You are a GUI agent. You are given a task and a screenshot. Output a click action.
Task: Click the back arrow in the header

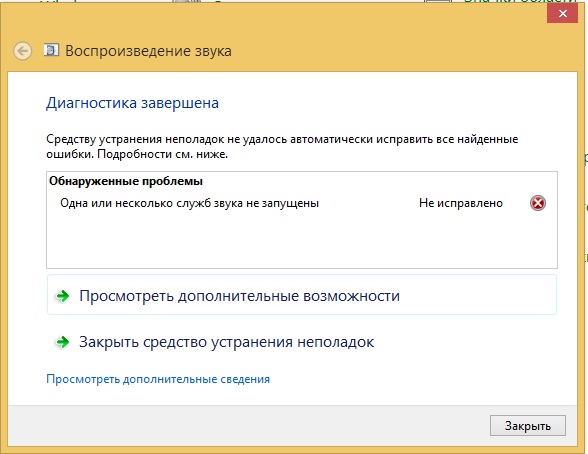22,51
